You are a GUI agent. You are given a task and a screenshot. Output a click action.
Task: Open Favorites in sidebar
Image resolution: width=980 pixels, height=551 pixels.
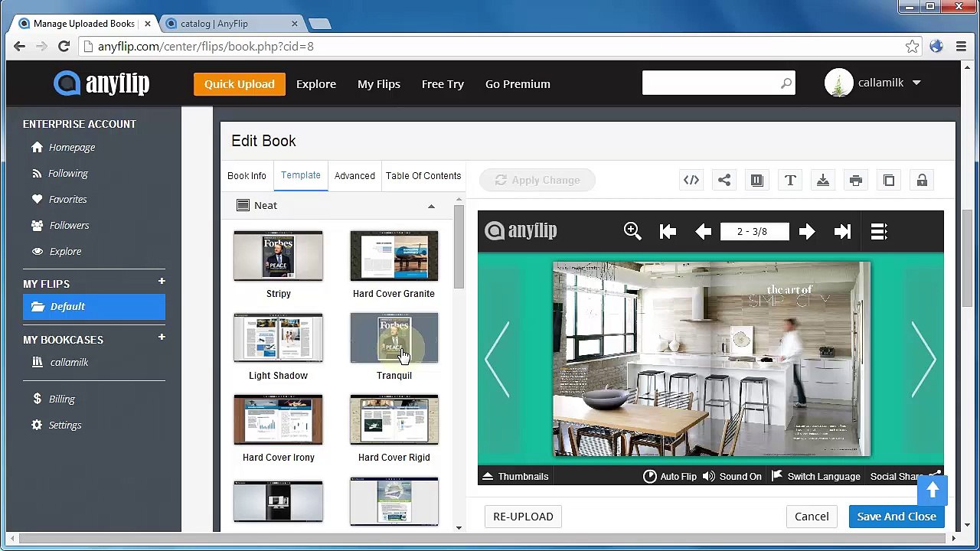click(59, 199)
